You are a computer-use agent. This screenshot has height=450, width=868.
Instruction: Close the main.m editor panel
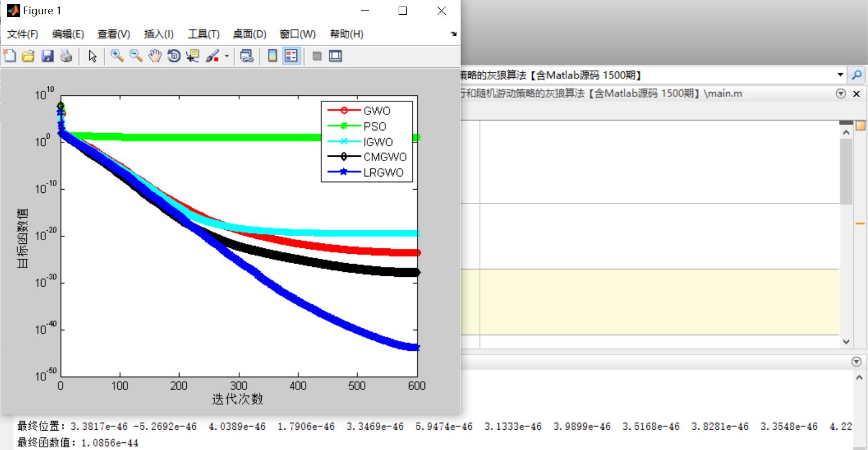(x=856, y=94)
